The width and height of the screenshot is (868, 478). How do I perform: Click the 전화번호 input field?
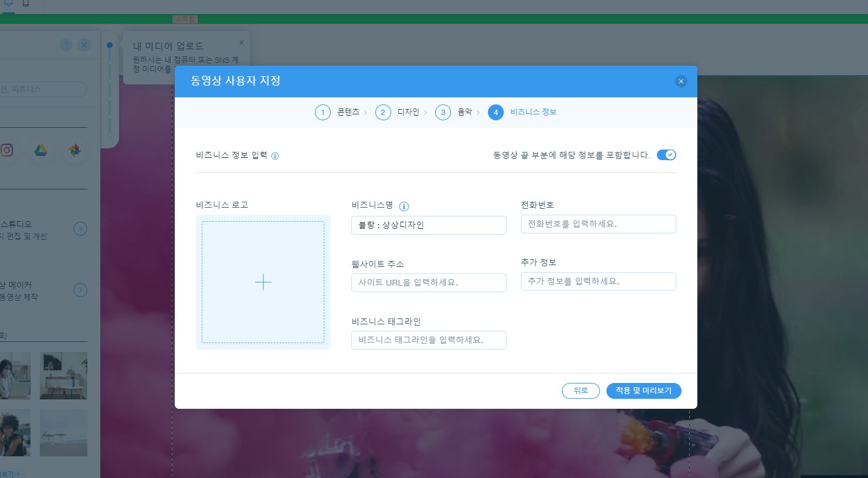point(598,224)
